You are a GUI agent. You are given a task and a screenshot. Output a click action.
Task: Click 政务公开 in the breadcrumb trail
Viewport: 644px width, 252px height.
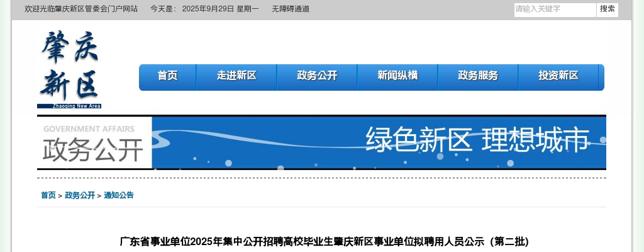[80, 195]
